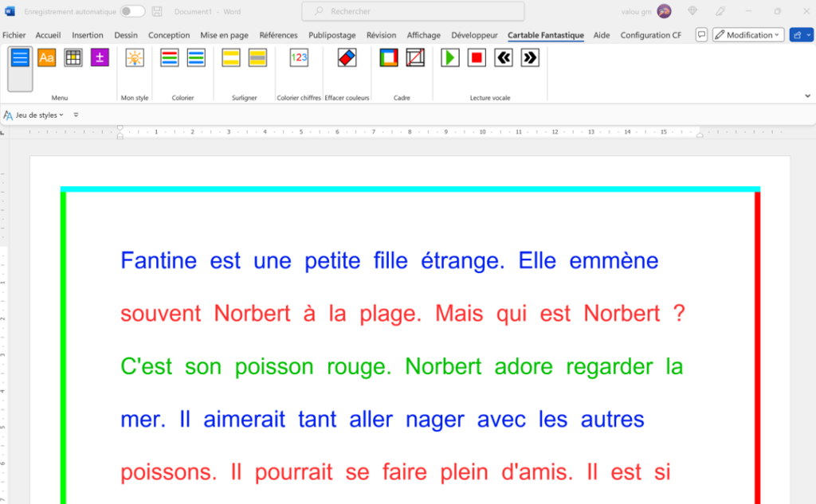Open the blue lines Menu icon
This screenshot has width=816, height=504.
(x=20, y=58)
